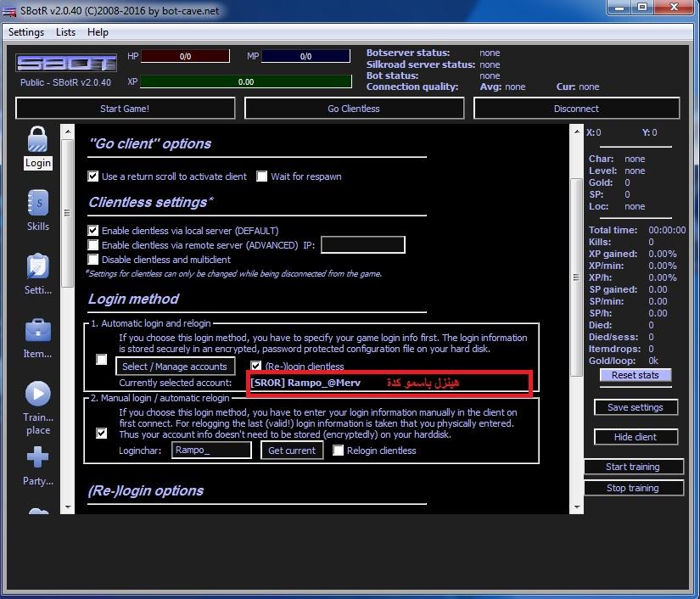Open Select / Manage accounts
700x599 pixels.
pos(175,367)
